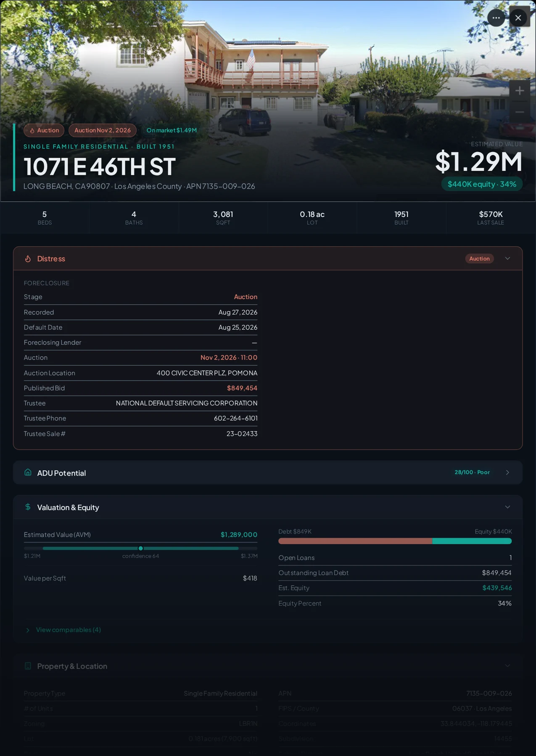Click the 28/100 · Poor ADU score
Viewport: 536px width, 756px height.
click(x=472, y=472)
